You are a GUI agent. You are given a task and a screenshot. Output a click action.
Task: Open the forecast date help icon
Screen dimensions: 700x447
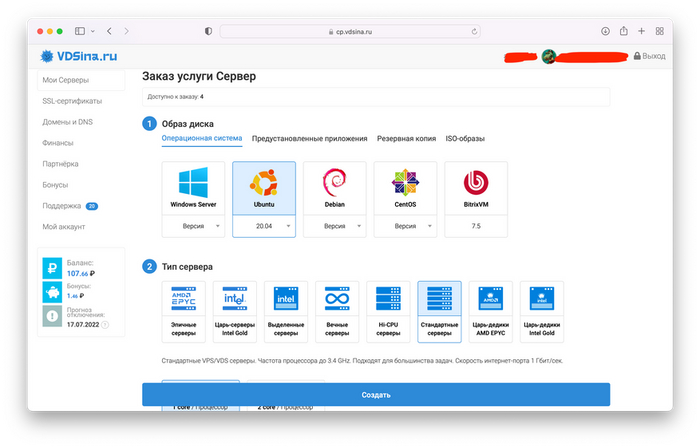[x=105, y=325]
